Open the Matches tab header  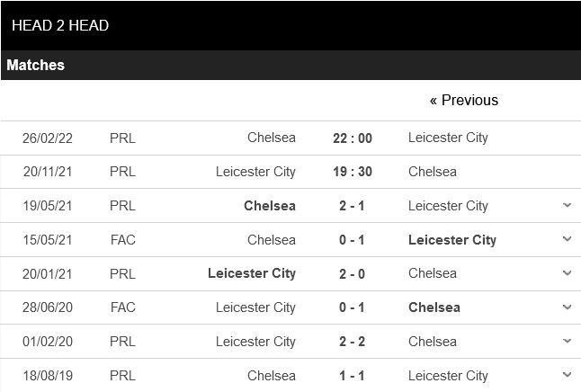[36, 66]
